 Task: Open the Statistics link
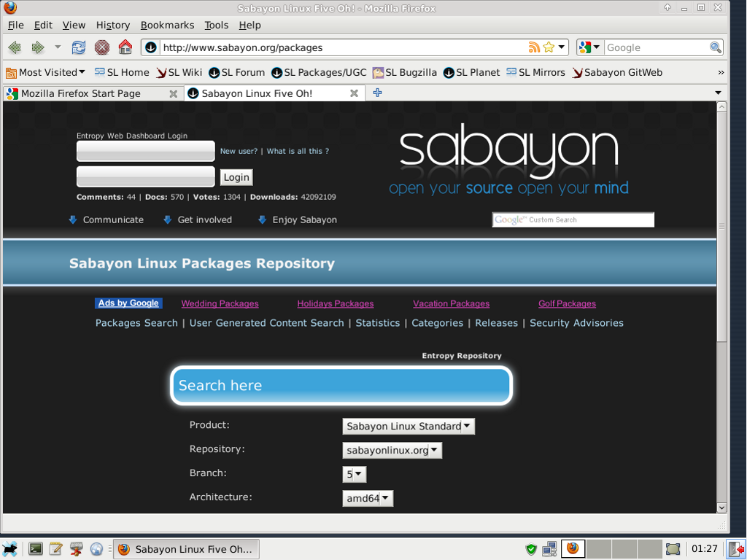coord(378,323)
